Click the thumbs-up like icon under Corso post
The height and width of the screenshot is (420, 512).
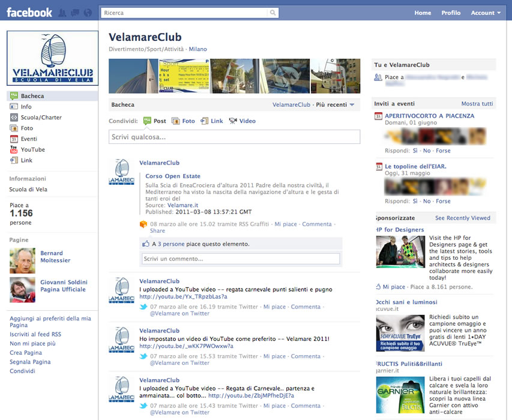[x=146, y=244]
